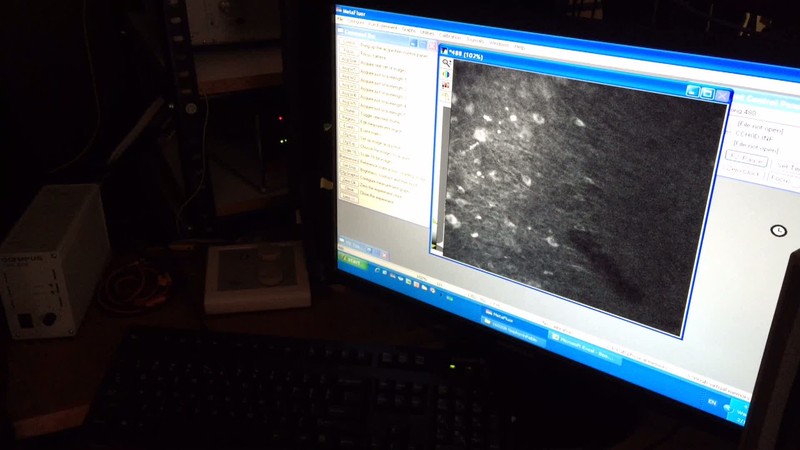Viewport: 800px width, 450px height.
Task: Open the Run Experiment menu
Action: pos(382,27)
